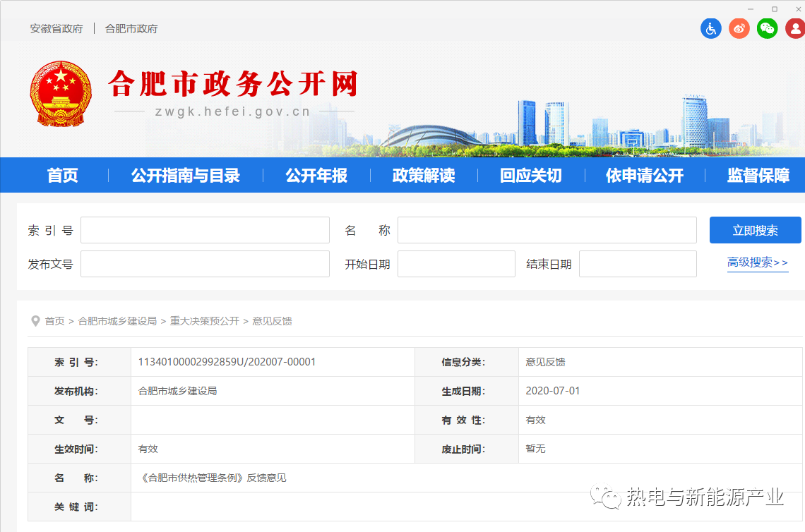Open the 公开年报 menu item
Viewport: 805px width, 532px height.
click(316, 176)
